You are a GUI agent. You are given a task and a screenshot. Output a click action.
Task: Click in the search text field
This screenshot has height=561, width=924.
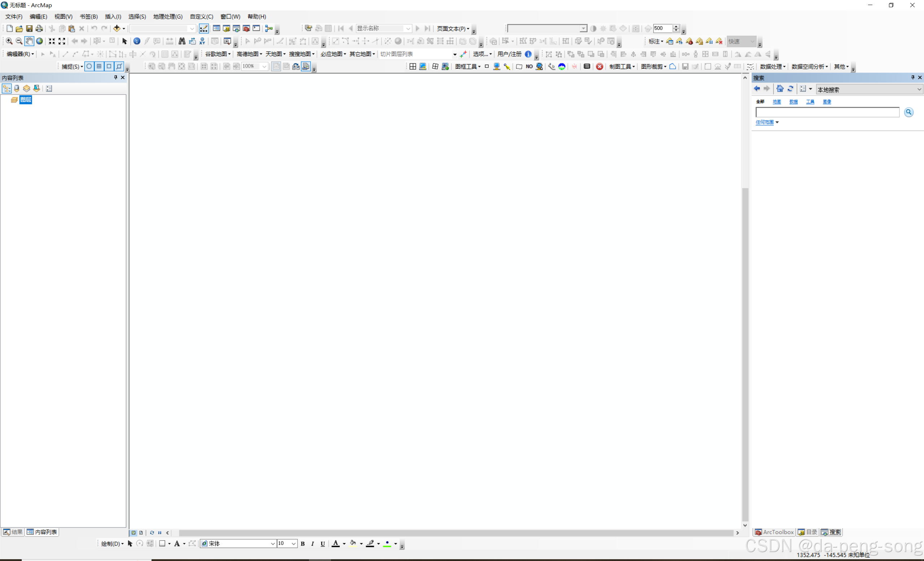827,112
